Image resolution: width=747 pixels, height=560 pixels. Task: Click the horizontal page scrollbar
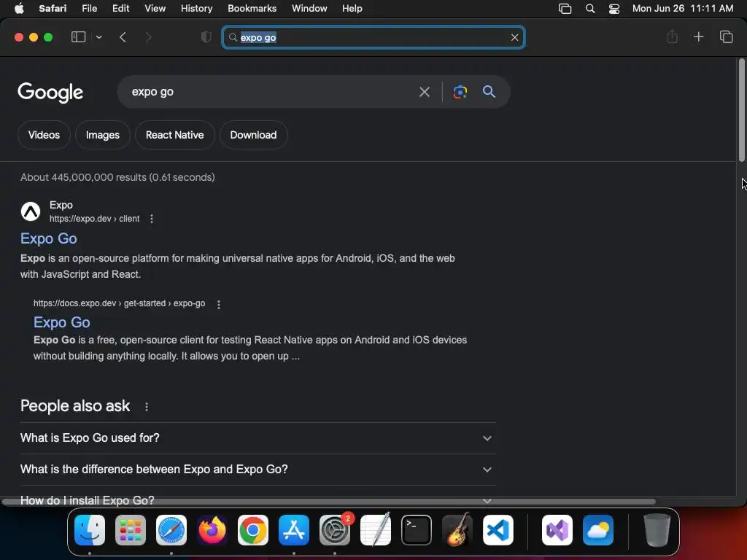329,502
